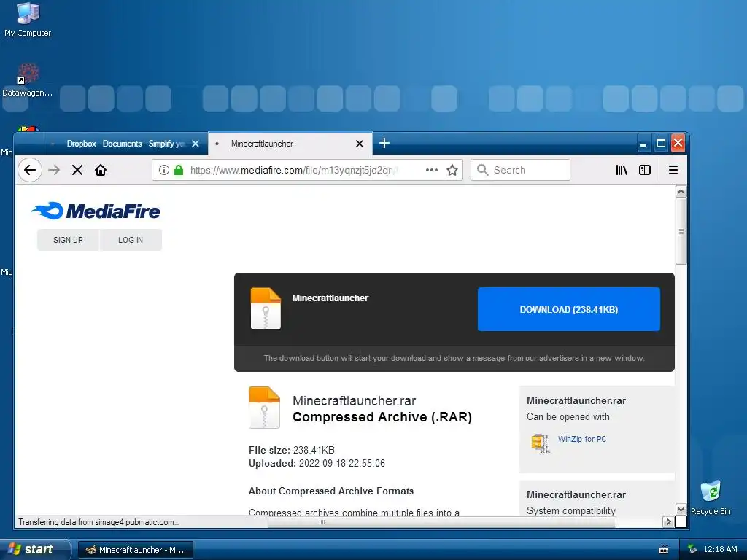Select the Minecraftlauncher browser tab
Screen dimensions: 747x560
[x=290, y=144]
